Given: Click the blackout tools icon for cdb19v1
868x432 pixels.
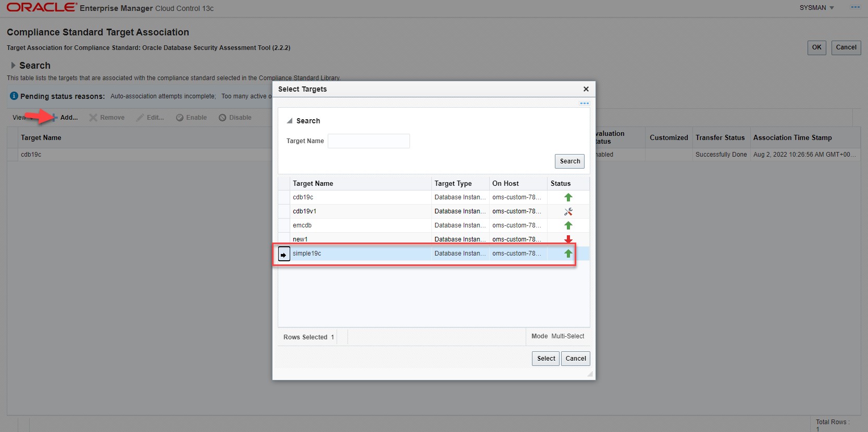Looking at the screenshot, I should coord(568,211).
